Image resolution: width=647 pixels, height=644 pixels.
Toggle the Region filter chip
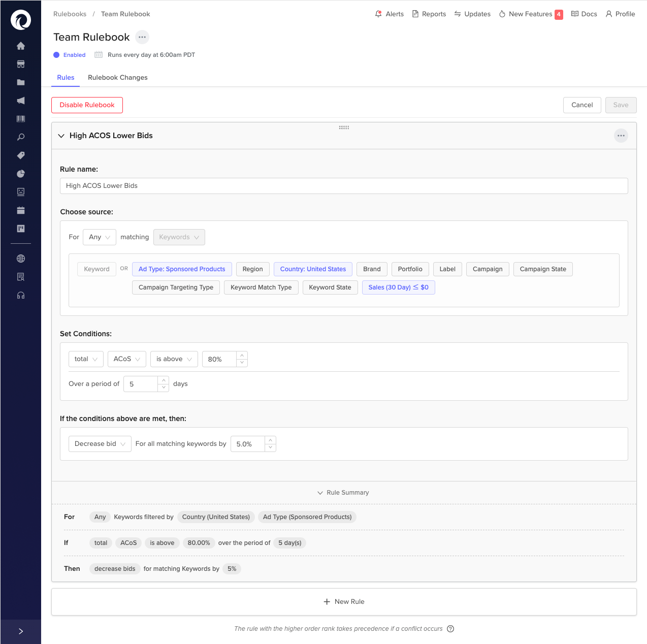252,269
